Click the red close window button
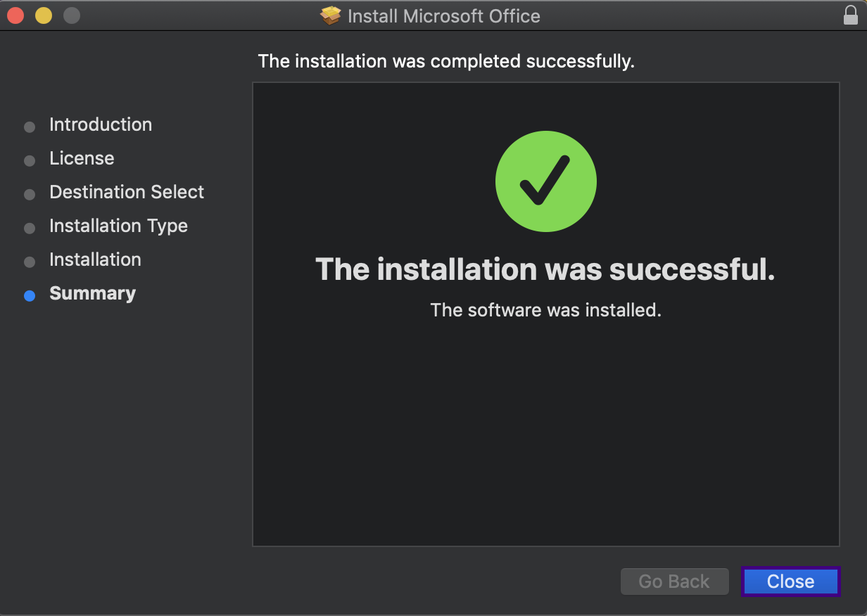Viewport: 867px width, 616px height. pyautogui.click(x=15, y=15)
